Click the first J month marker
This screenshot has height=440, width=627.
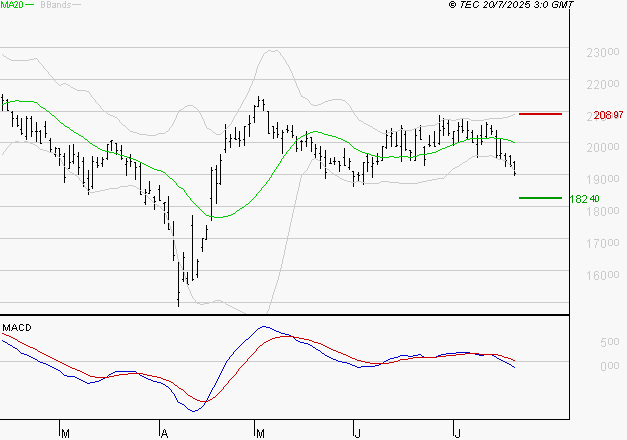coord(357,433)
